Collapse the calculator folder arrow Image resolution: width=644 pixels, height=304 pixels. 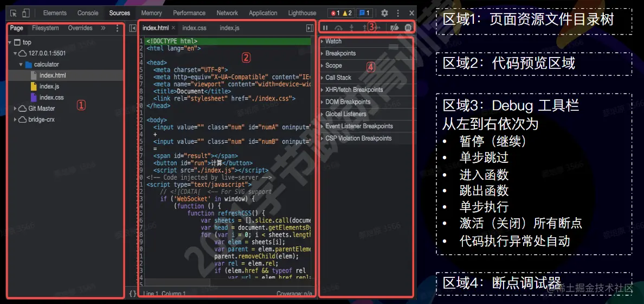[21, 65]
